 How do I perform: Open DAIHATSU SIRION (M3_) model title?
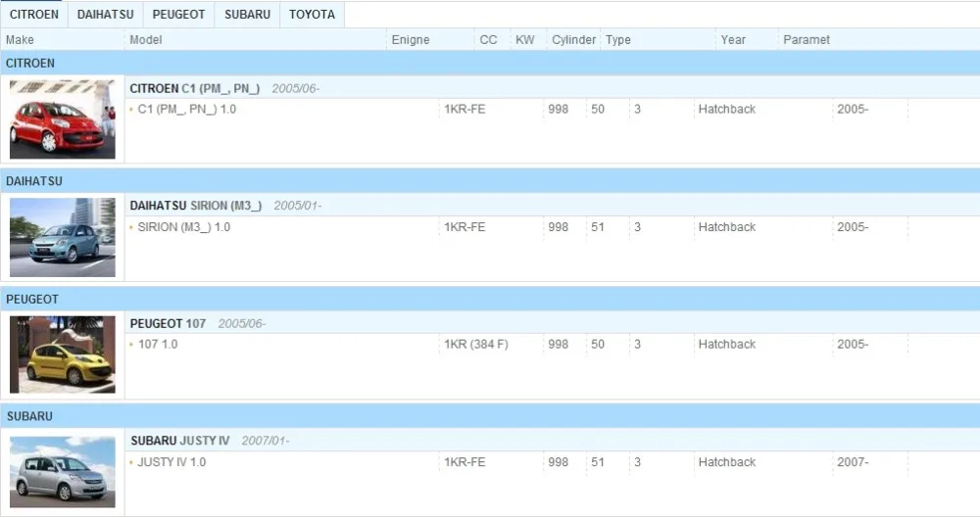click(196, 206)
